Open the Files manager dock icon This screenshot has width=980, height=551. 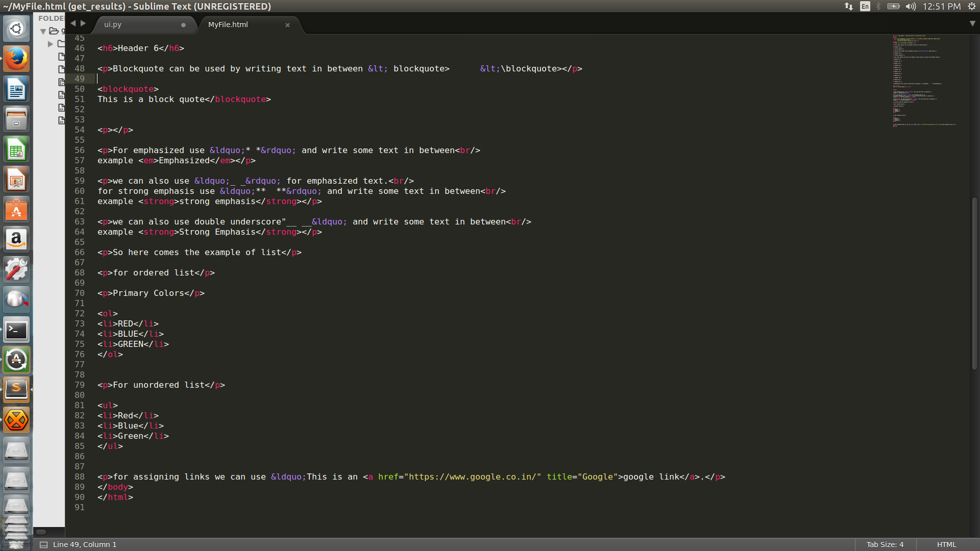(x=16, y=119)
